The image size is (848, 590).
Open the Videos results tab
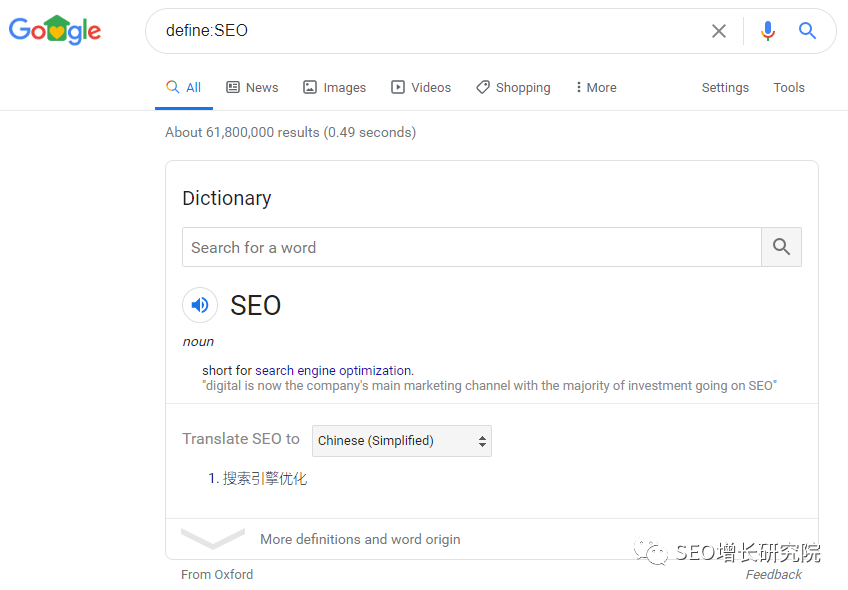click(x=421, y=88)
